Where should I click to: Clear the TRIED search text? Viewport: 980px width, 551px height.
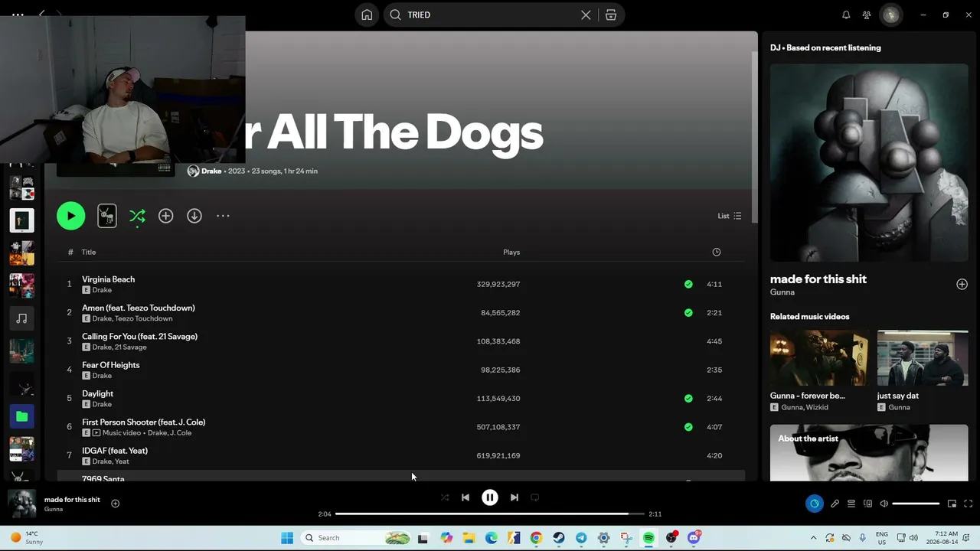586,15
